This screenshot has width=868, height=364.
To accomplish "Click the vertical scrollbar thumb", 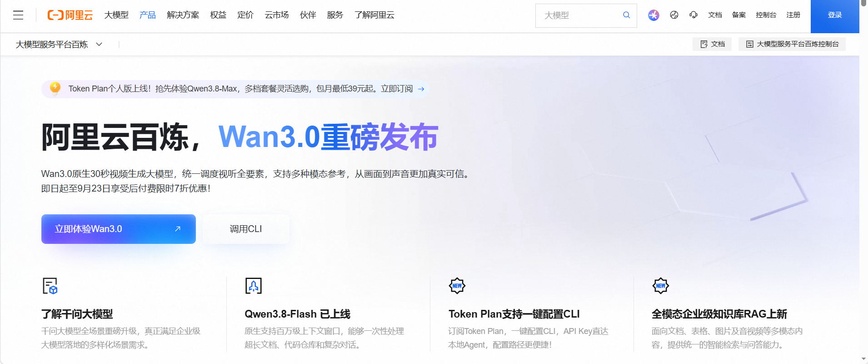I will pyautogui.click(x=863, y=4).
